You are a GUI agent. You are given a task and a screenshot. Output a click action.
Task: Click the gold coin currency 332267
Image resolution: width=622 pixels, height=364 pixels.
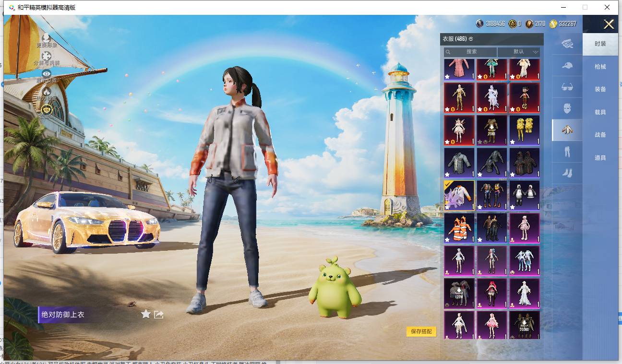[x=563, y=23]
